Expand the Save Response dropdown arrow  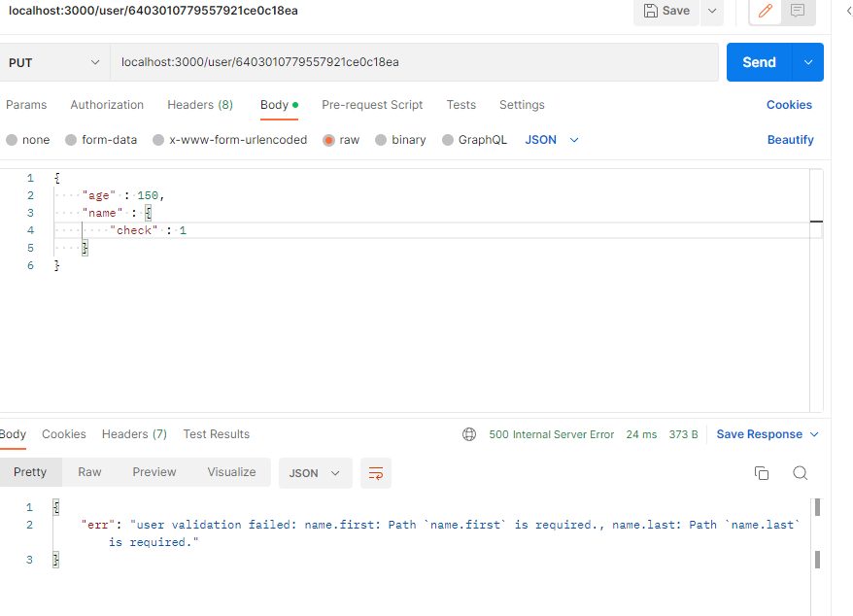(x=814, y=434)
